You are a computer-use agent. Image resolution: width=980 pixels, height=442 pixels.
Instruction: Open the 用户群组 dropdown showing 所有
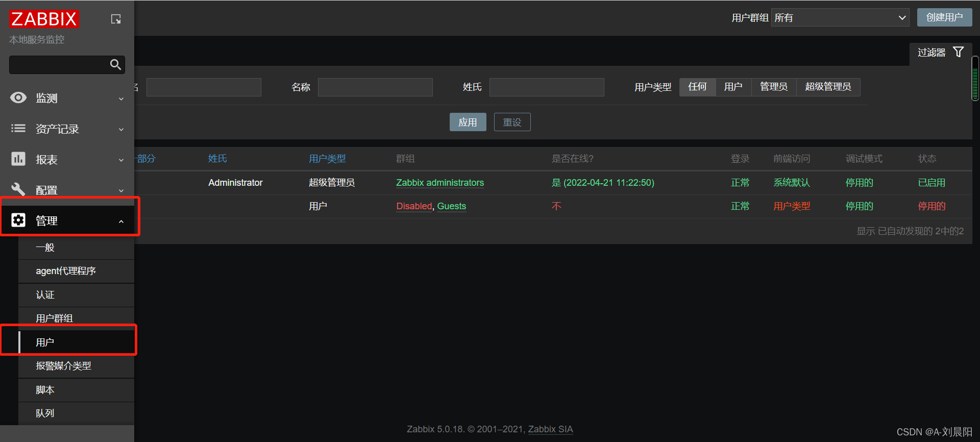pos(840,18)
